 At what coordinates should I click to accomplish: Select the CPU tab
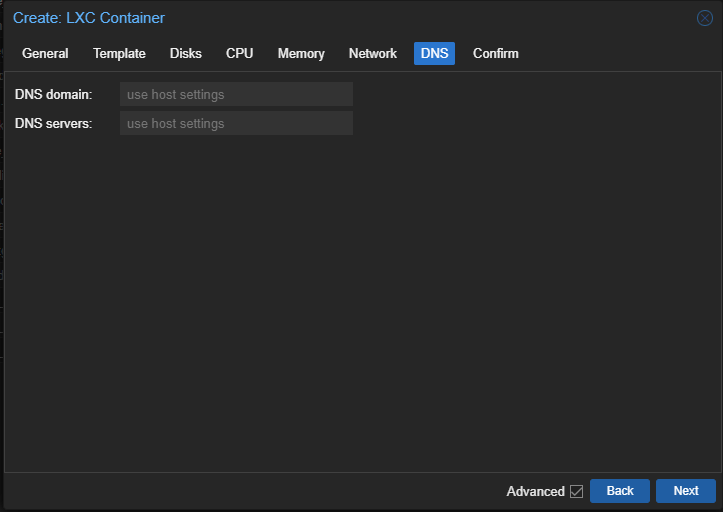(x=239, y=54)
